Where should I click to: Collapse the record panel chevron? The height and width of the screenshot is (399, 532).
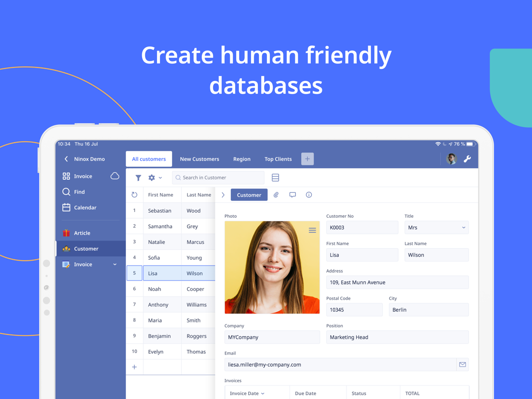[223, 195]
